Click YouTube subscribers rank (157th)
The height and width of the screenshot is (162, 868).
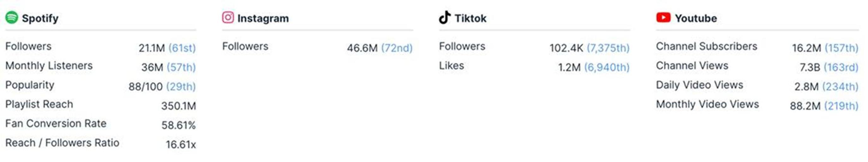(x=841, y=48)
